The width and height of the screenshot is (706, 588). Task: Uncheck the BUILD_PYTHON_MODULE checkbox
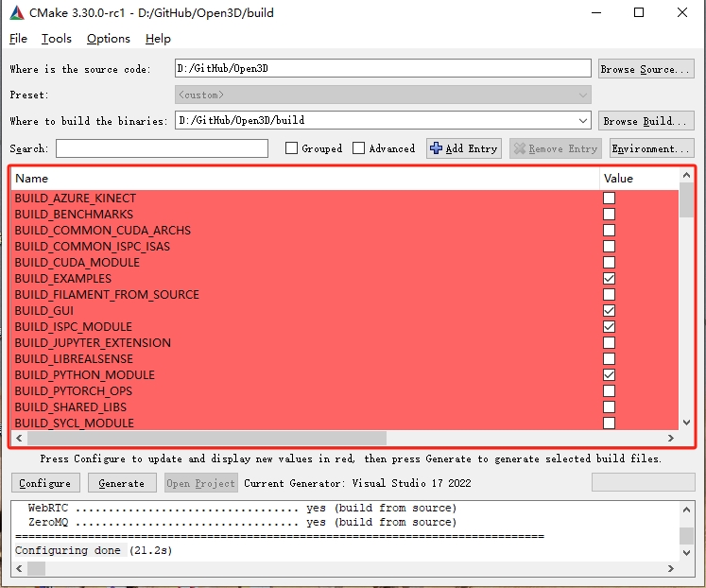tap(609, 374)
